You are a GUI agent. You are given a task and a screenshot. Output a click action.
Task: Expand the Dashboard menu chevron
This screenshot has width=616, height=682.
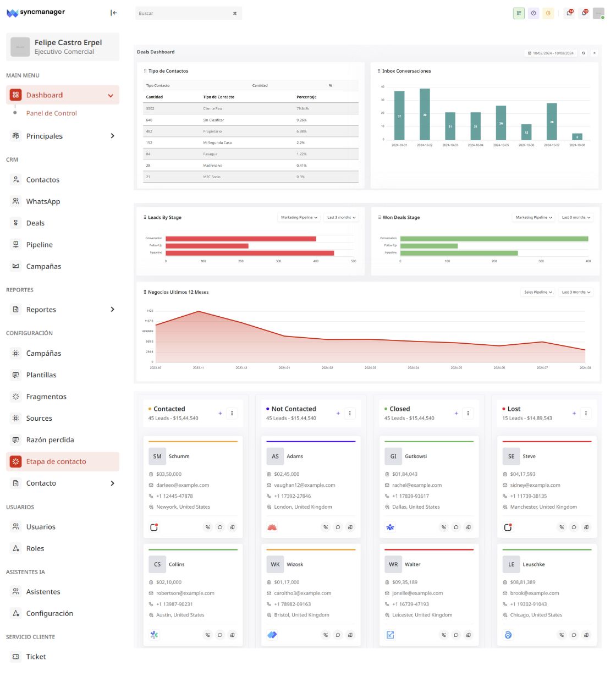coord(111,96)
